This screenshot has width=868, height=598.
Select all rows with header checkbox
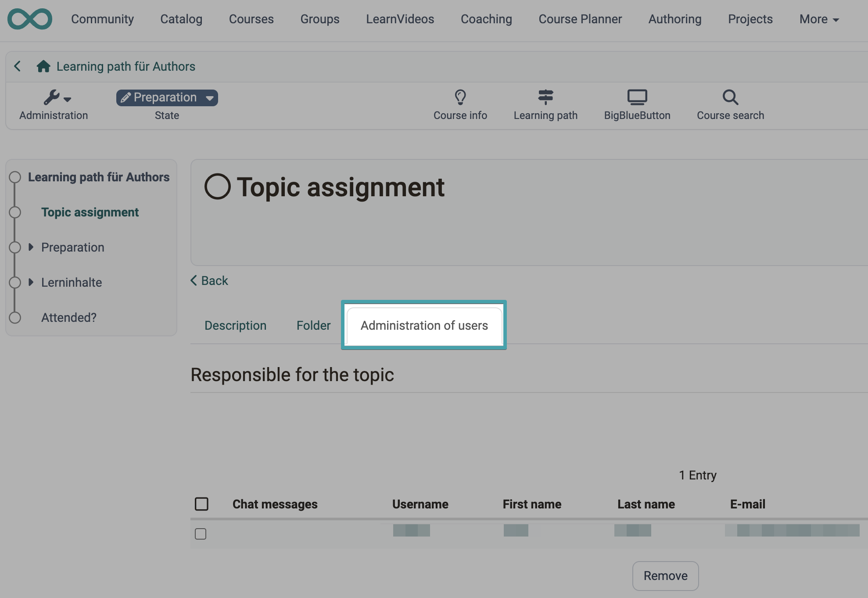click(201, 504)
